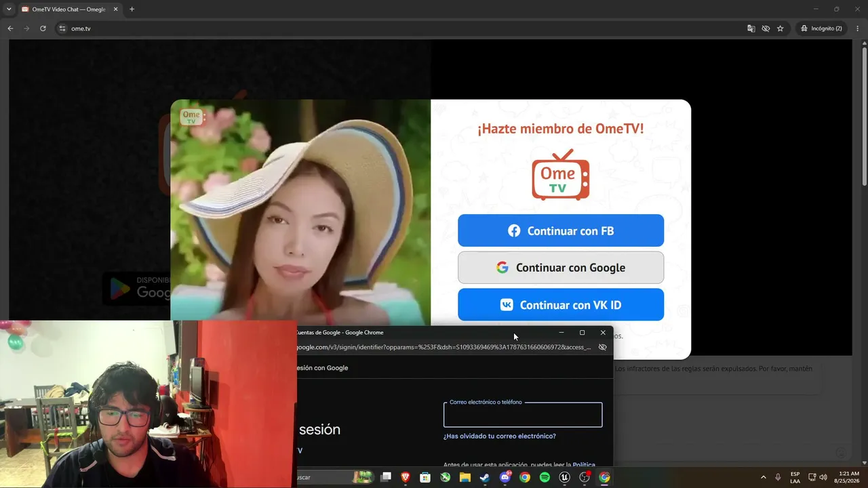This screenshot has height=488, width=868.
Task: Go back to the previous page
Action: pyautogui.click(x=10, y=28)
